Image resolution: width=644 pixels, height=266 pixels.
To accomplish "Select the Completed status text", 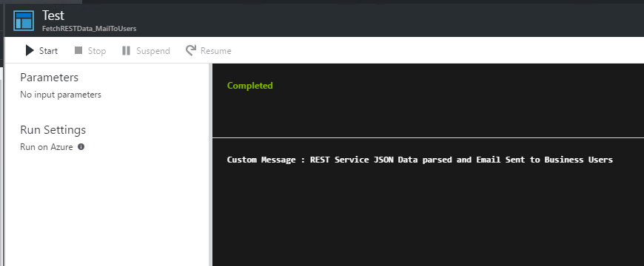I will coord(249,86).
